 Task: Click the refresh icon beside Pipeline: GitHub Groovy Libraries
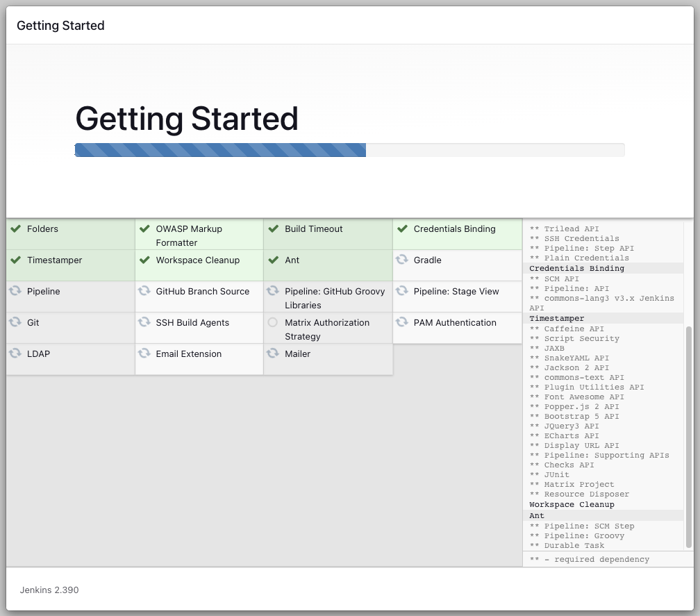pyautogui.click(x=273, y=290)
